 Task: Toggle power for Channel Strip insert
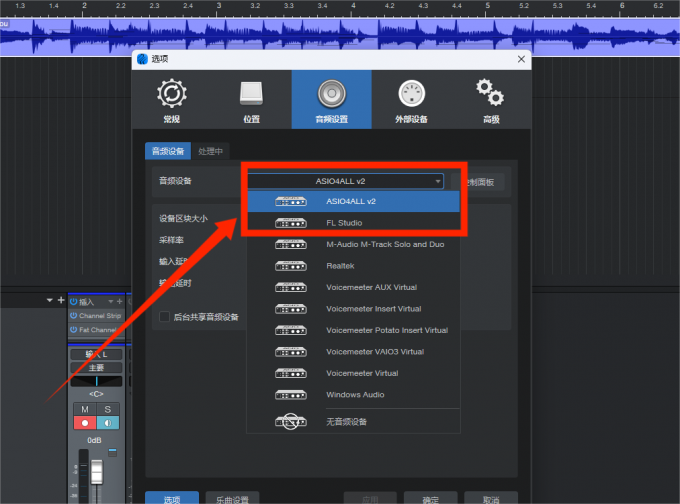click(74, 316)
